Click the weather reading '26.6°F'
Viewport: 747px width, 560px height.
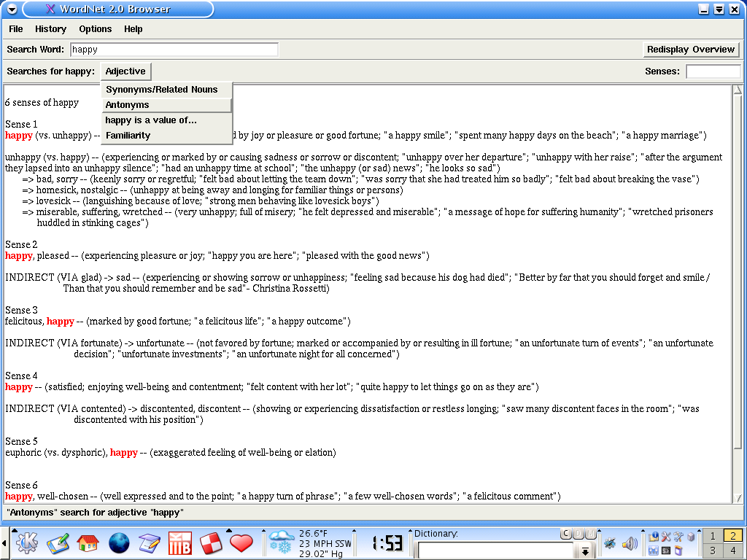pos(314,534)
